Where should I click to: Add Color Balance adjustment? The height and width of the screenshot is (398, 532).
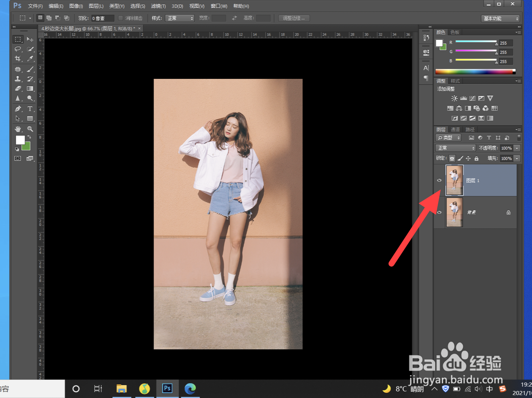point(459,108)
